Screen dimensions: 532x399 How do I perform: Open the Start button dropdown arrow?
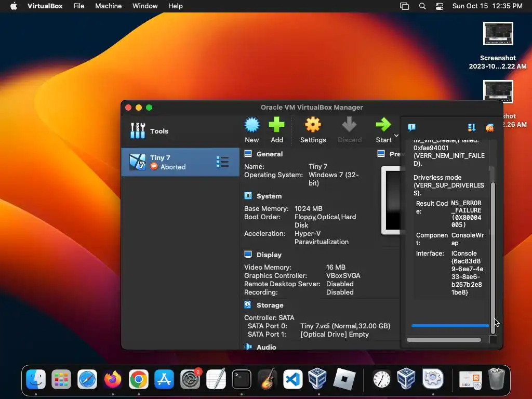(x=396, y=136)
